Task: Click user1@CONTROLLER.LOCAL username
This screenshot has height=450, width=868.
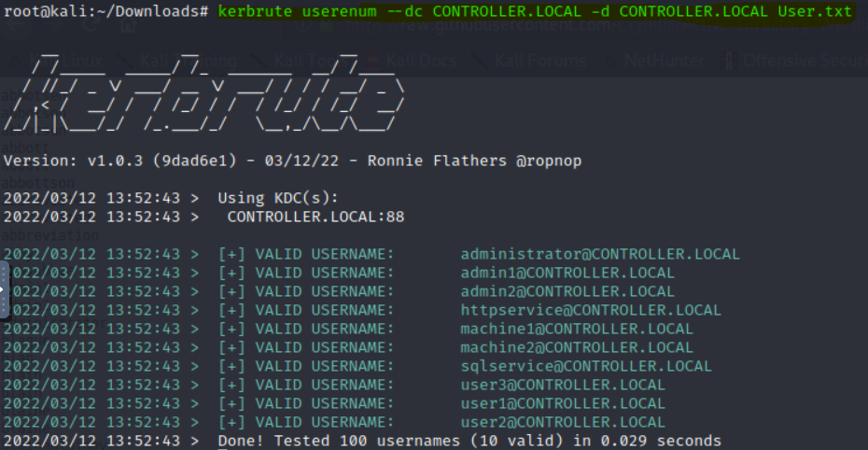Action: coord(563,403)
